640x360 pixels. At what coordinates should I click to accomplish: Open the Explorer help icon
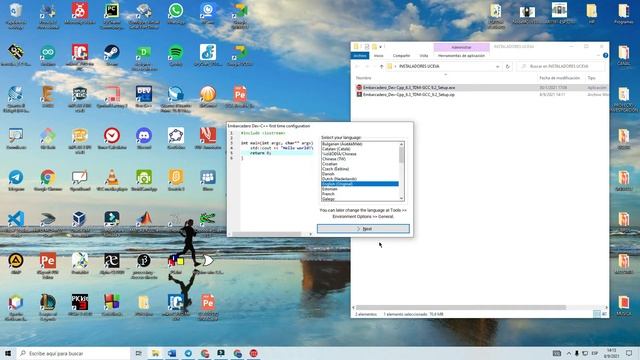[x=605, y=56]
